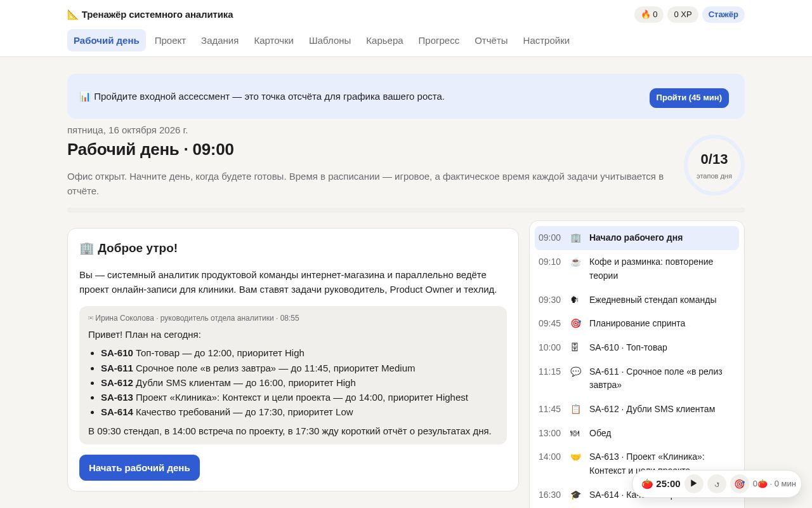Click the coffee cup icon in the 09:10 row
This screenshot has width=812, height=508.
575,262
